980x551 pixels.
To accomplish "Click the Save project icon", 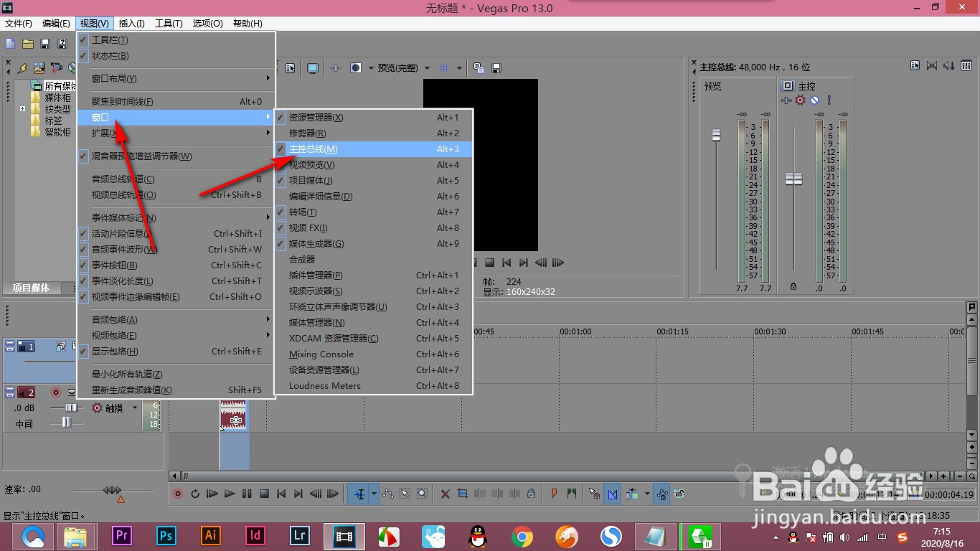I will tap(45, 44).
